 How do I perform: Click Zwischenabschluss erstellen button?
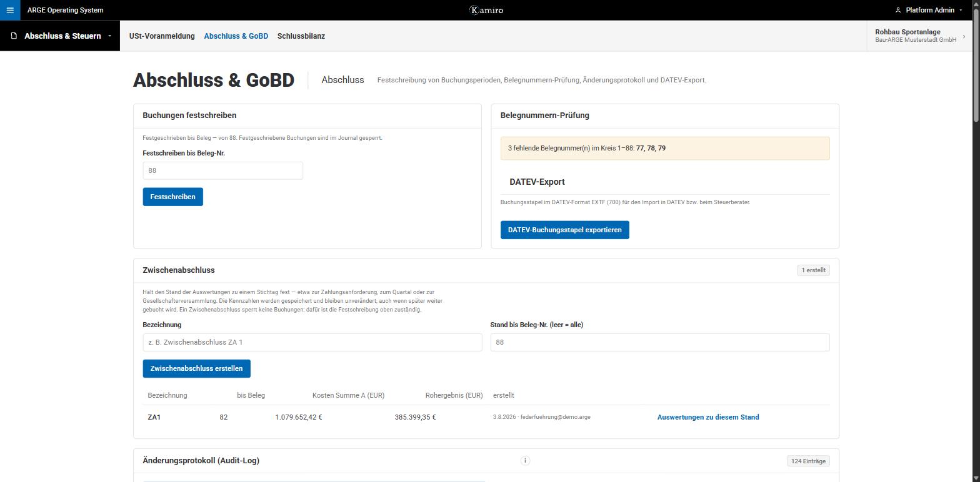point(196,368)
